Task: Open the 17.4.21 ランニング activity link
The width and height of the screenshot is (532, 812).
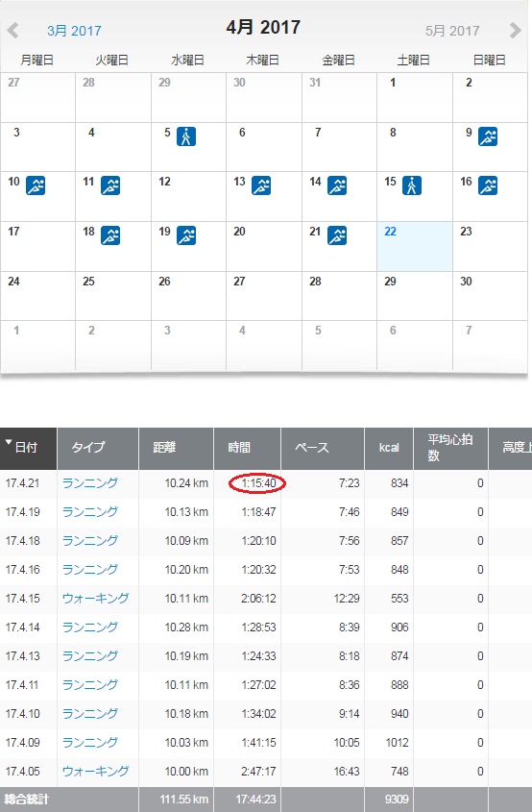Action: [x=90, y=483]
